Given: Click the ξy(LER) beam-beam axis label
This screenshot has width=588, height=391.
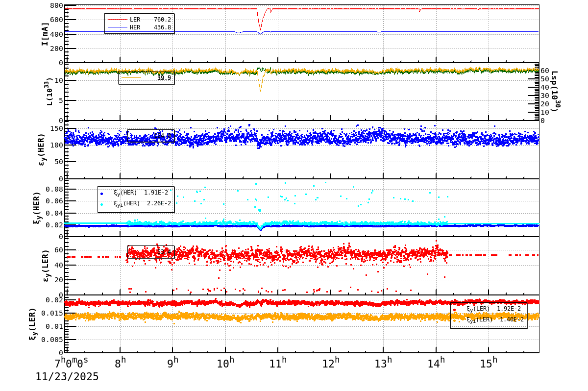Looking at the screenshot, I should [32, 324].
